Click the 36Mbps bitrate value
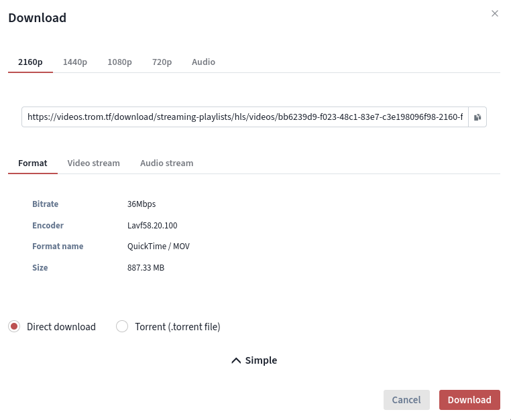The height and width of the screenshot is (420, 511). [141, 204]
